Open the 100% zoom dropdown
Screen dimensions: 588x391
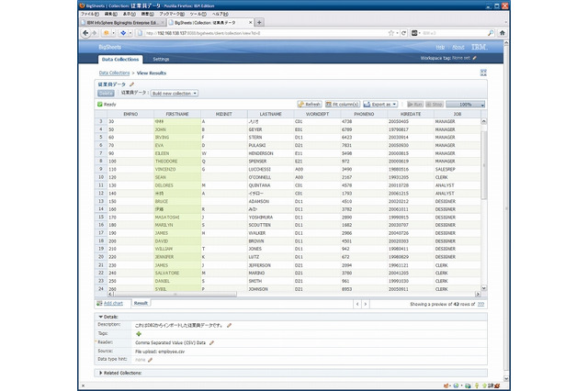(466, 104)
